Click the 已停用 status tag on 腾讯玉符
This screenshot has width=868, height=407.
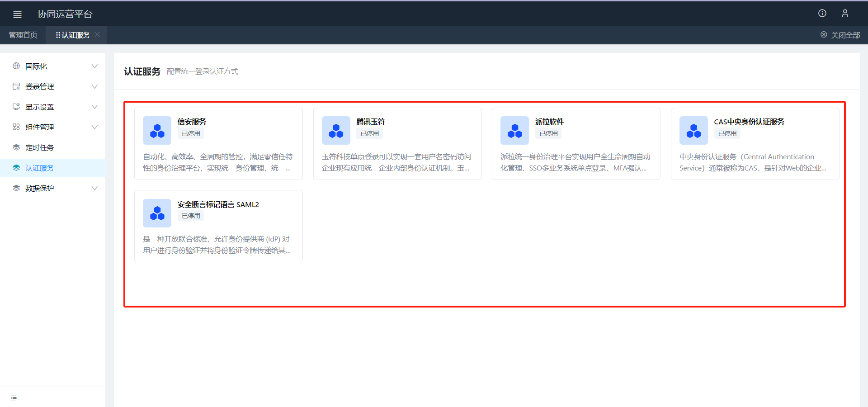(370, 133)
